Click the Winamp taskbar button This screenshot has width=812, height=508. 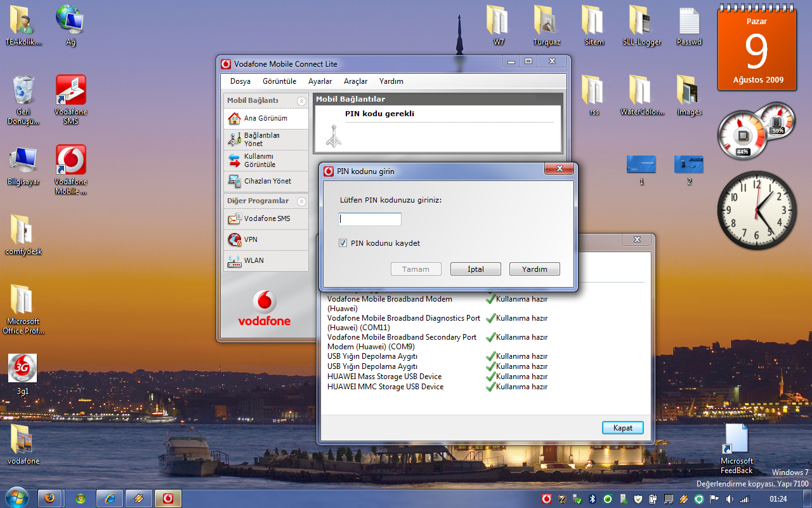[139, 498]
